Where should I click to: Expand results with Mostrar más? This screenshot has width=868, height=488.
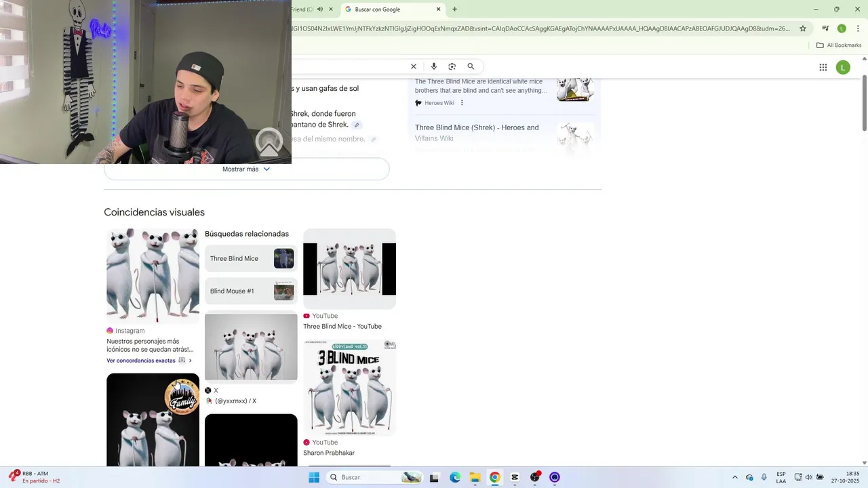[247, 169]
